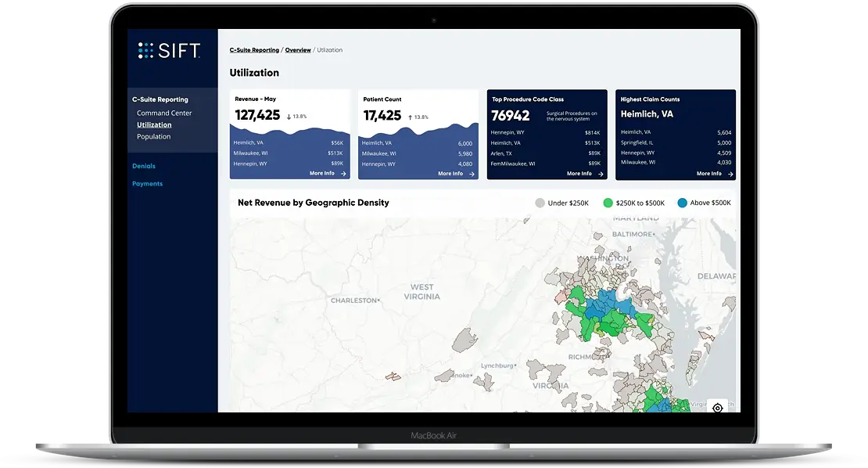
Task: Click arrow icon in Highest Claim Counts card
Action: [x=730, y=174]
